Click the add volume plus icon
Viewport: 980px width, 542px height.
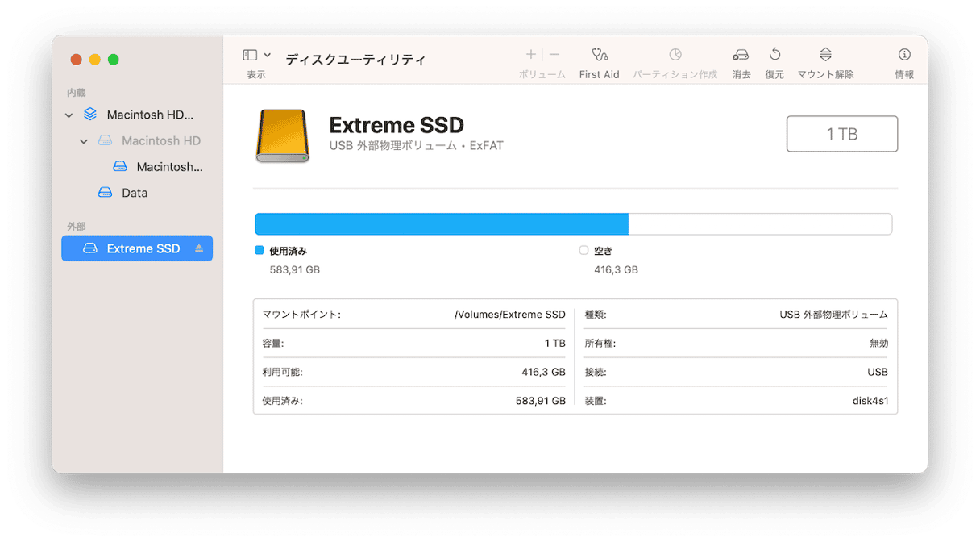point(530,55)
